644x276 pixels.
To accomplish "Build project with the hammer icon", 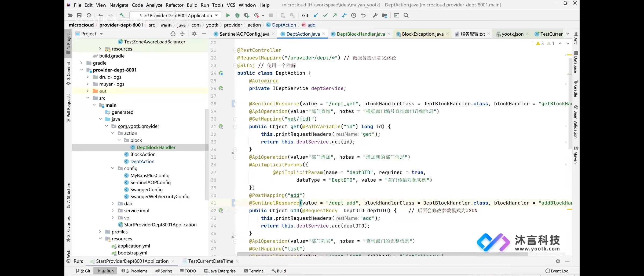I will pyautogui.click(x=122, y=16).
